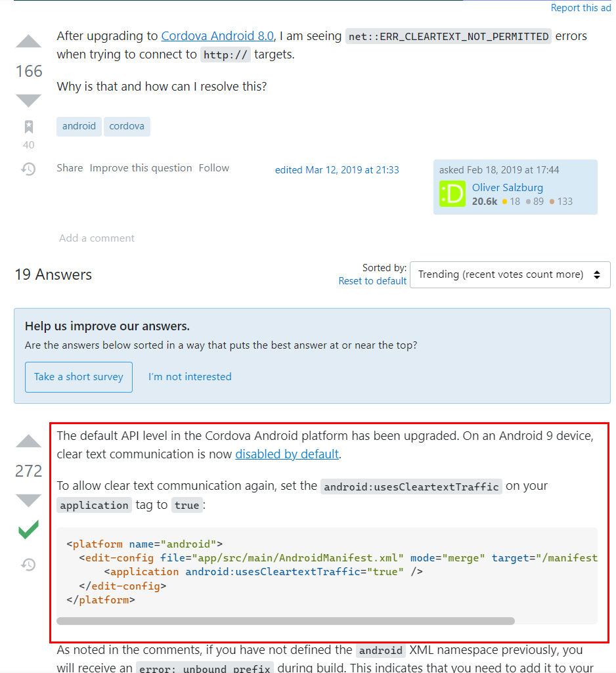
Task: Click the green accepted checkmark
Action: (28, 530)
